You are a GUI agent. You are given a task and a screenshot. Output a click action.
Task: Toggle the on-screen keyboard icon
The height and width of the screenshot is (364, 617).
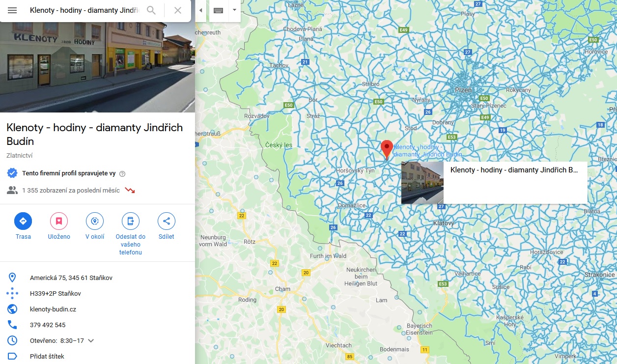(219, 10)
